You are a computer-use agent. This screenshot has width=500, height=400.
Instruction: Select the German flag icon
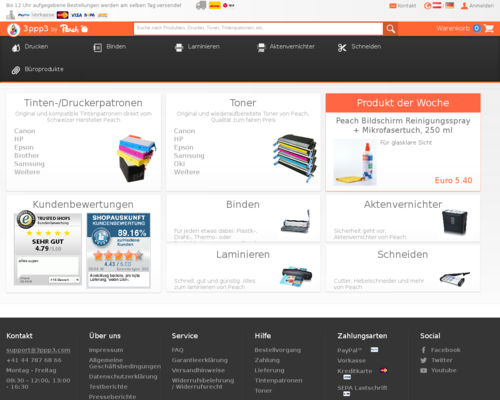coord(450,5)
